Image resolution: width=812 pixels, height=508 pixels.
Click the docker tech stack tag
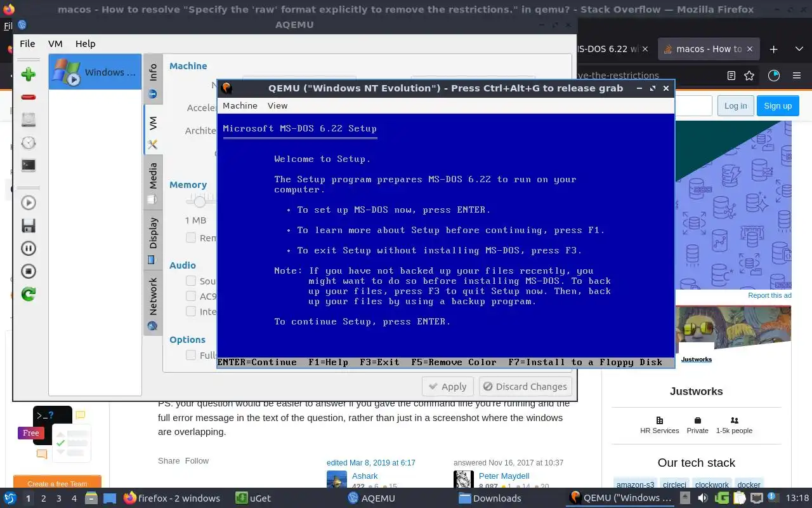pyautogui.click(x=749, y=485)
